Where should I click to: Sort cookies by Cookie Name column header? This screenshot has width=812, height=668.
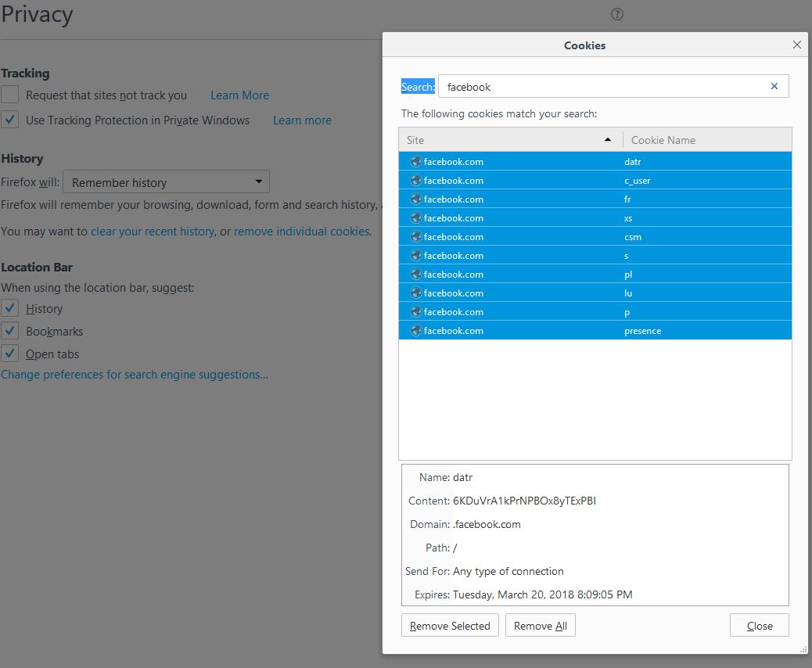pos(707,140)
